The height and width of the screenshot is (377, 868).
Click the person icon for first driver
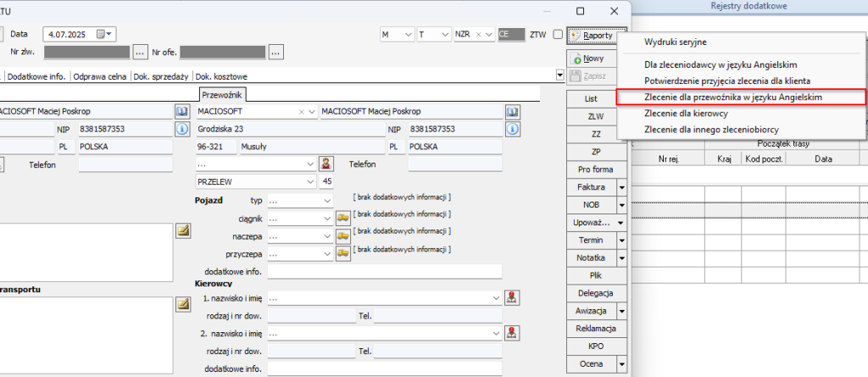coord(512,297)
